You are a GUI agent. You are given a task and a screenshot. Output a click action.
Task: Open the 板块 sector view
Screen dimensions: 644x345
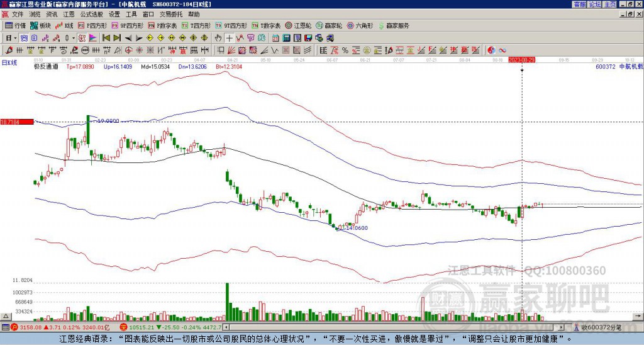40,25
